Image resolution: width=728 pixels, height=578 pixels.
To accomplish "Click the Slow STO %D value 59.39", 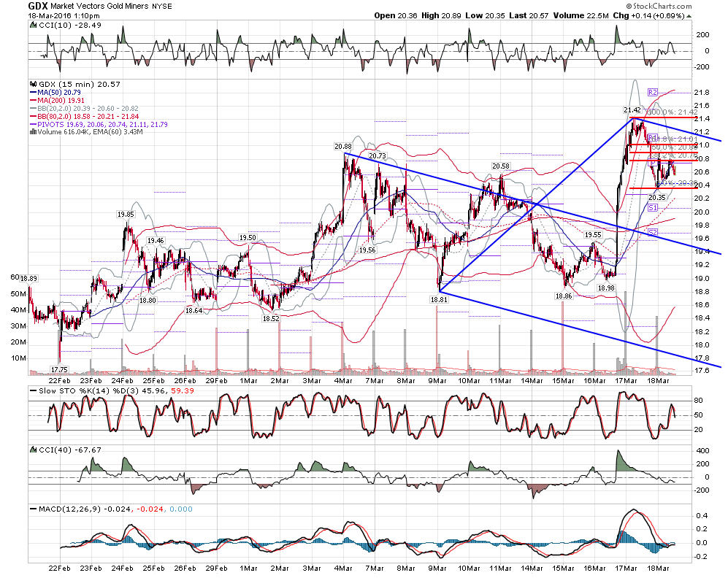I will (x=183, y=390).
